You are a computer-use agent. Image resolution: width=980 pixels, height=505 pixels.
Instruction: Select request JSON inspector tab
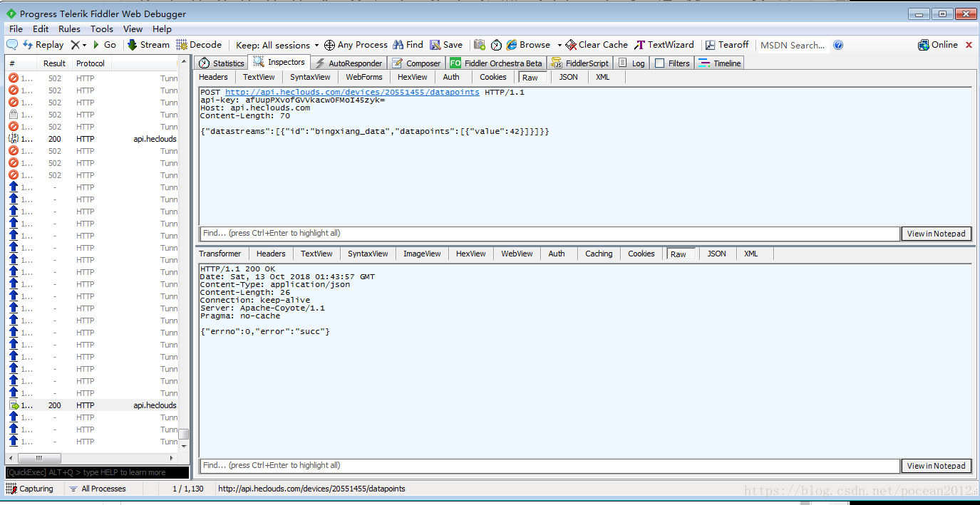click(568, 77)
